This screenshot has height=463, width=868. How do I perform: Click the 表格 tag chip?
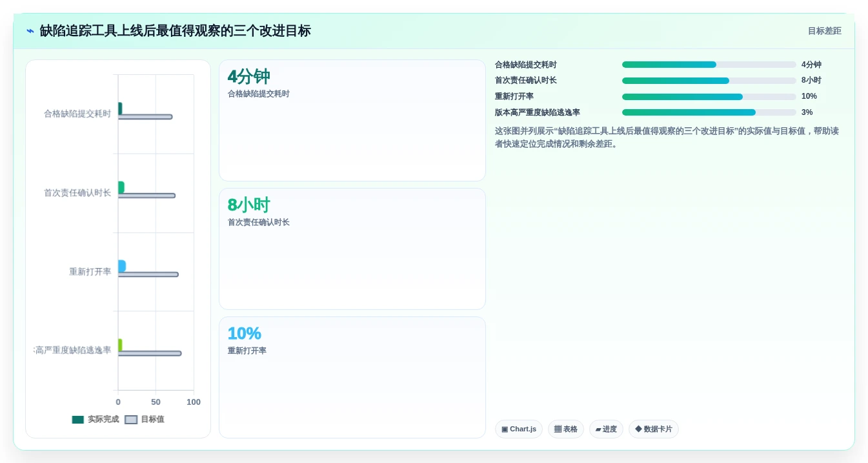point(566,429)
